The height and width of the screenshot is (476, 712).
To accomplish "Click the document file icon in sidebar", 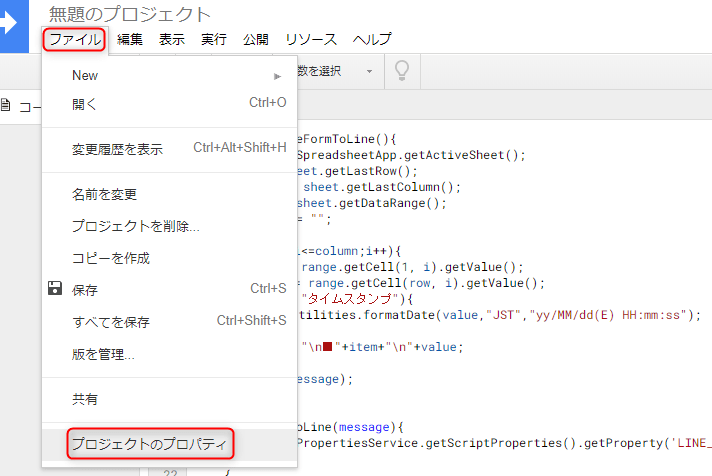I will (x=5, y=105).
